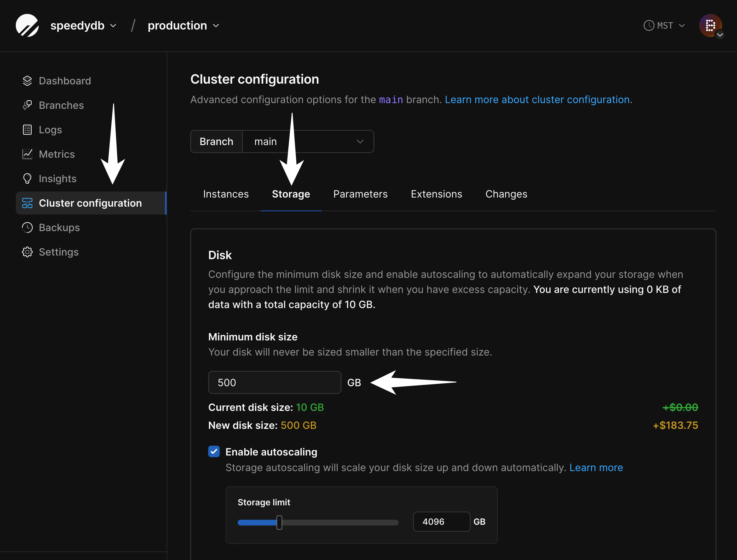This screenshot has height=560, width=737.
Task: Click Learn more about storage autoscaling
Action: click(596, 468)
